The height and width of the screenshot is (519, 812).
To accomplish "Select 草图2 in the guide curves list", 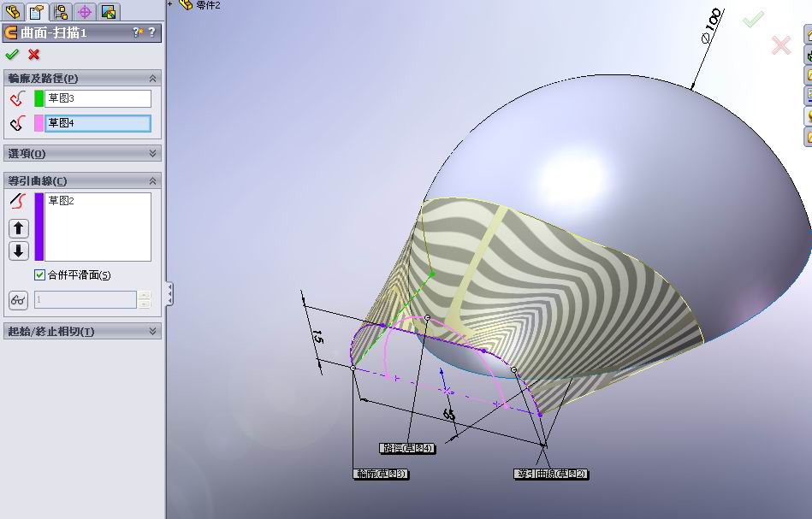I will click(x=61, y=201).
